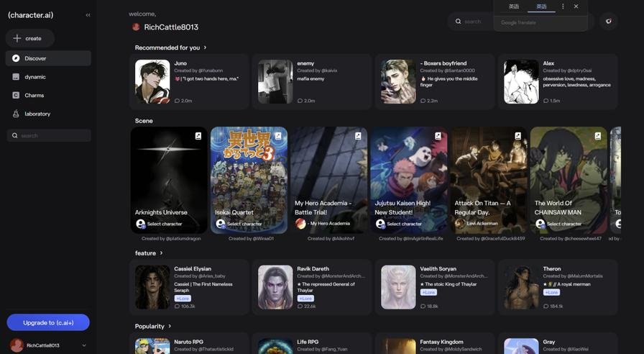
Task: Click the RichCattle8013 avatar beside welcome
Action: click(136, 27)
